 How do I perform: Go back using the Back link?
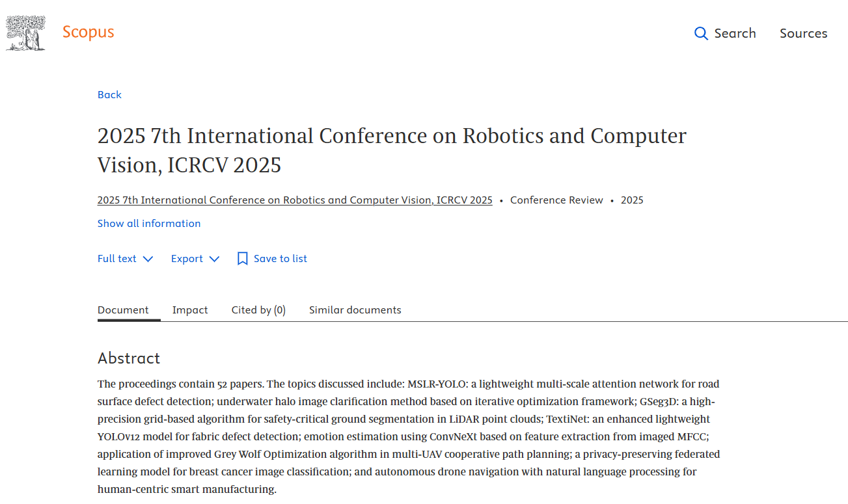[109, 95]
